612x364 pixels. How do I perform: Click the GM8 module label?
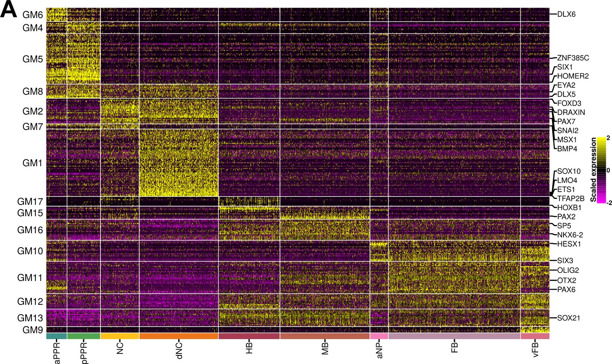tap(33, 92)
